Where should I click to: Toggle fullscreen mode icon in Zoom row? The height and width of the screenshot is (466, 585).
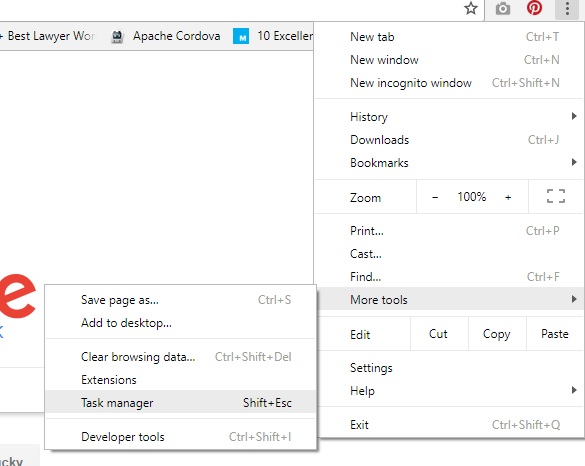pos(556,196)
